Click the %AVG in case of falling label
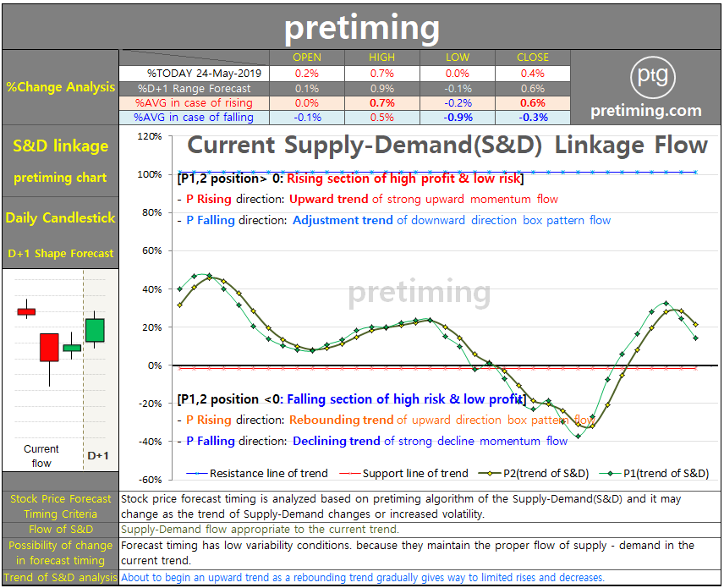 point(194,118)
